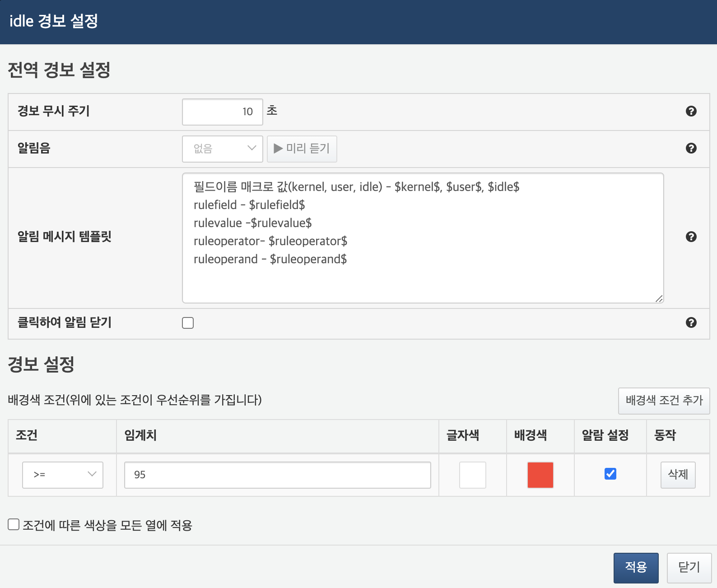717x588 pixels.
Task: Pick the red 배경색 swatch
Action: click(x=540, y=475)
